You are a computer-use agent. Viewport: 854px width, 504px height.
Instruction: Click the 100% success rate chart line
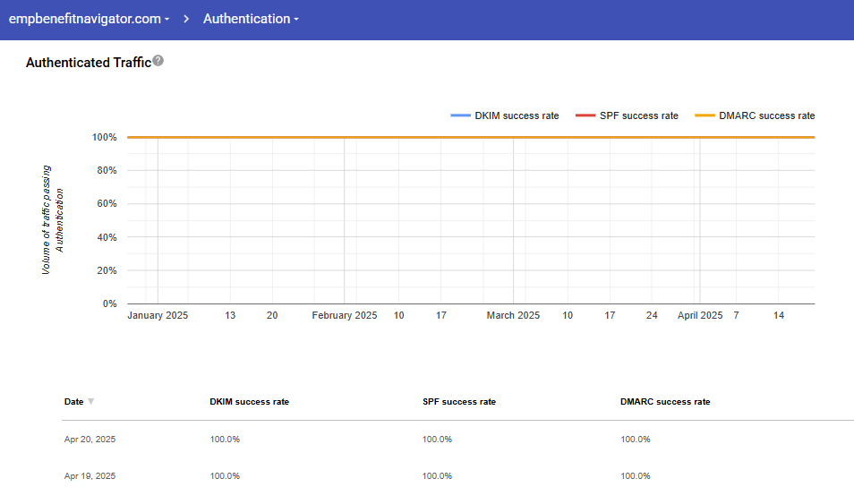pyautogui.click(x=470, y=137)
